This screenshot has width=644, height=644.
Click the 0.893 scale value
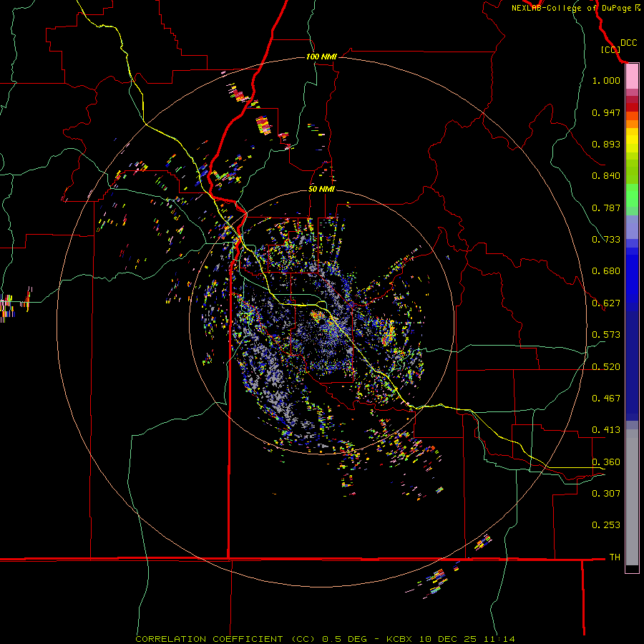[606, 144]
